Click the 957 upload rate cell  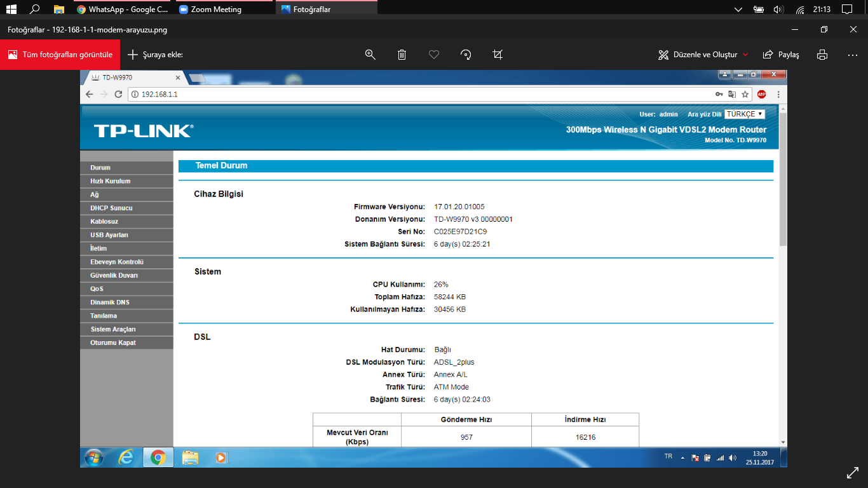pyautogui.click(x=466, y=437)
